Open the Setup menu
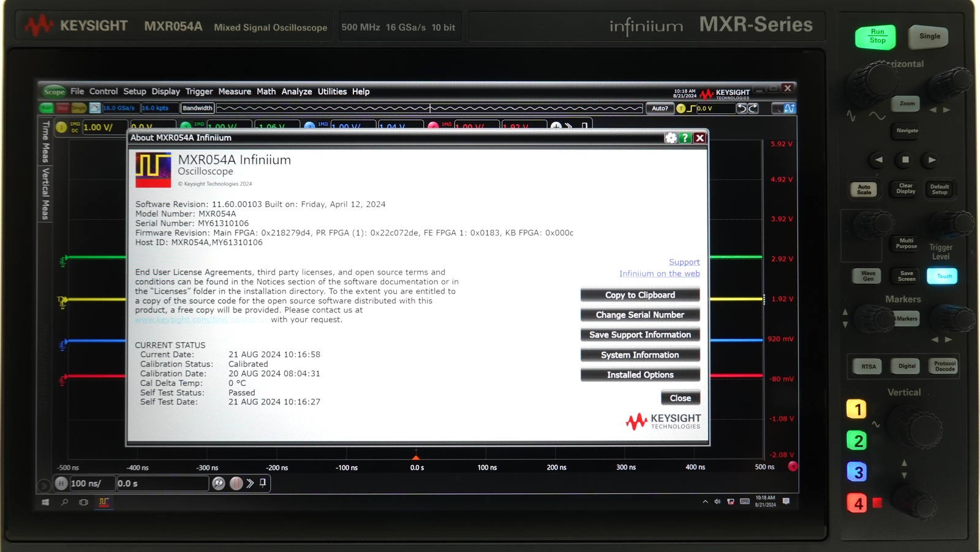 click(x=134, y=91)
